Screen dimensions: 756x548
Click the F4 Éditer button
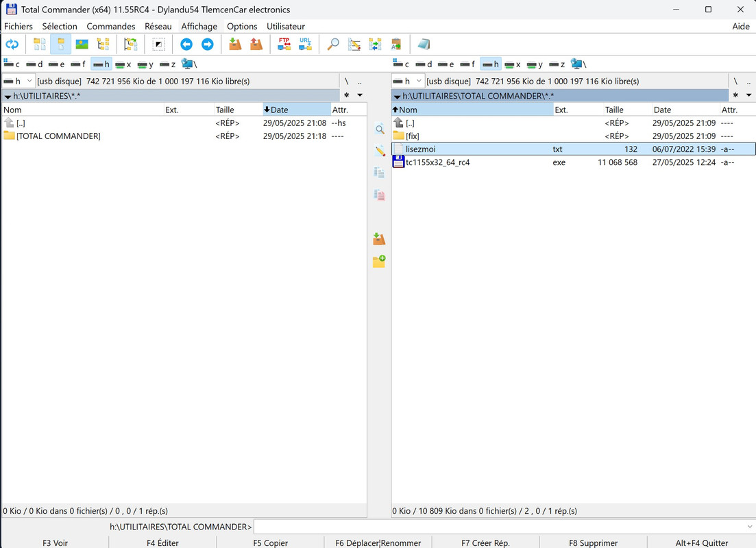162,543
